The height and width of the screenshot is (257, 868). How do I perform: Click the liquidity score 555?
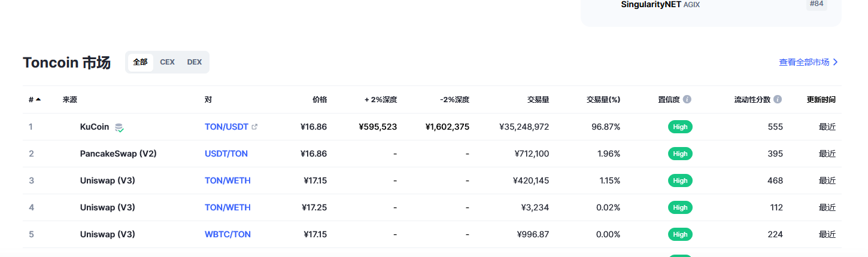click(775, 127)
